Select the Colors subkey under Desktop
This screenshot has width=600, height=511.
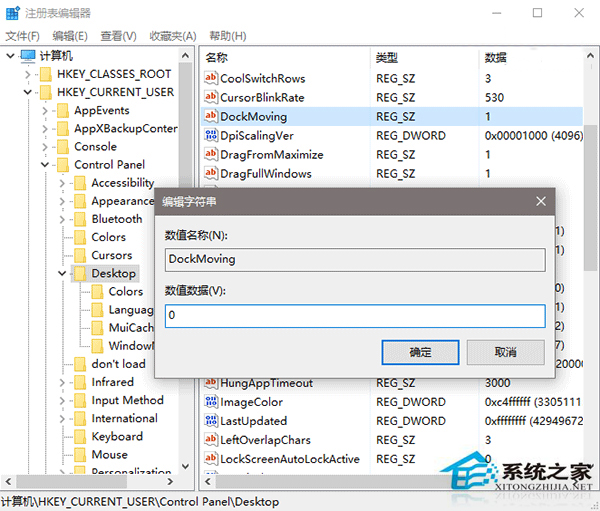coord(126,292)
